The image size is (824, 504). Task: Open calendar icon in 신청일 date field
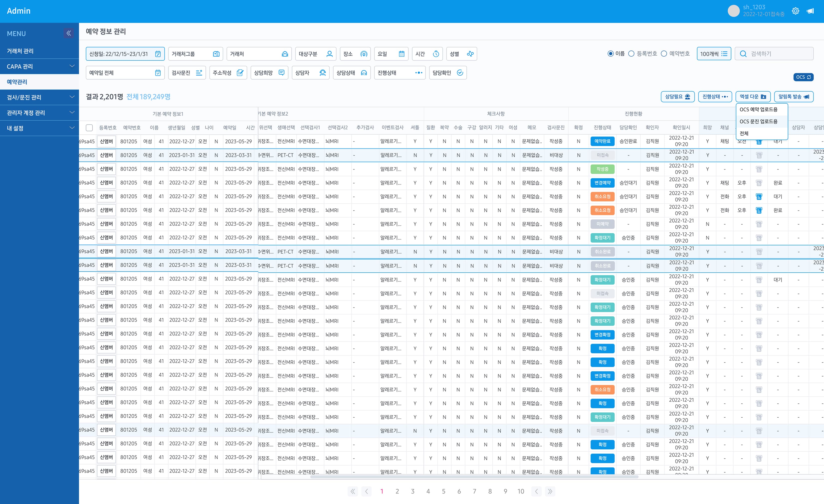(x=158, y=54)
